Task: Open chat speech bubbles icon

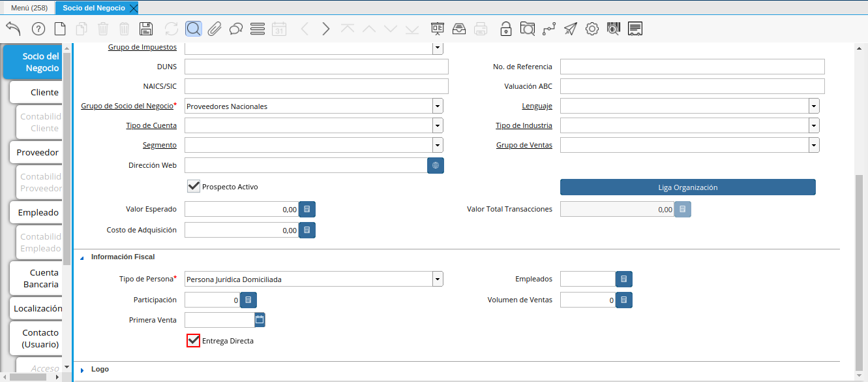Action: click(x=236, y=29)
